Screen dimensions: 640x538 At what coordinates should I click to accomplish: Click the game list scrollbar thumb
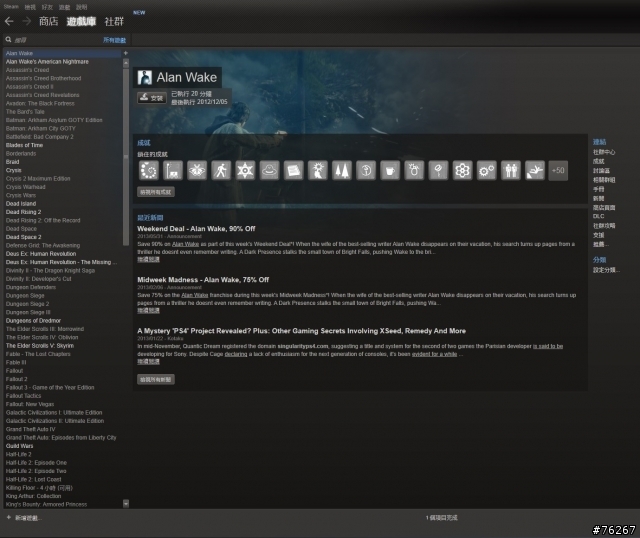pyautogui.click(x=126, y=156)
